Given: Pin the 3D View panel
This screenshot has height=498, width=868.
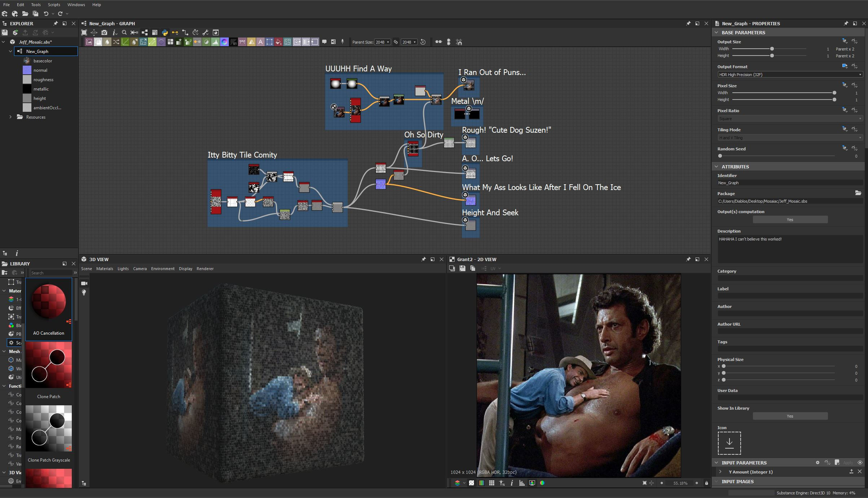Looking at the screenshot, I should tap(424, 259).
